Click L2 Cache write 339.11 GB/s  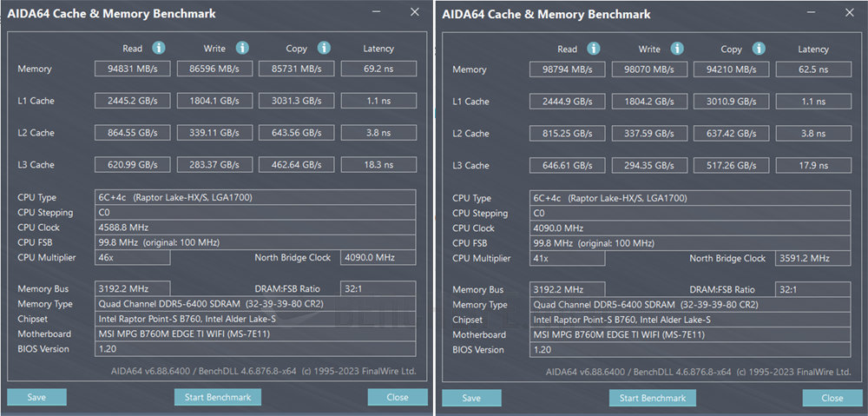214,133
